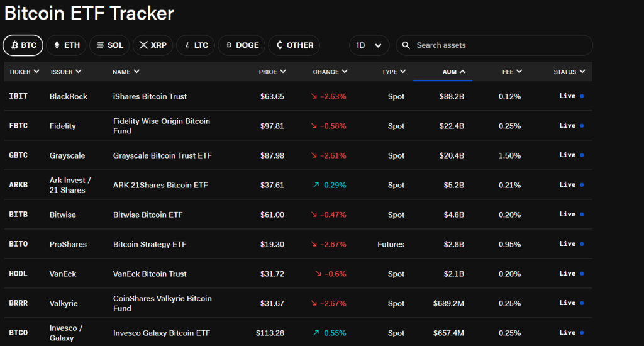Type in the Search assets field
This screenshot has width=644, height=346.
[497, 45]
